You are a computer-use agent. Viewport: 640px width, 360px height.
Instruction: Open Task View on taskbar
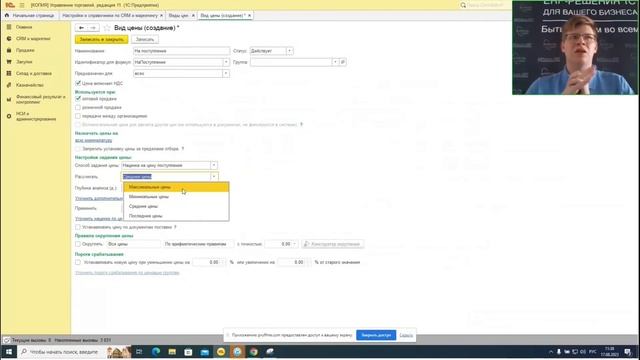[x=139, y=351]
